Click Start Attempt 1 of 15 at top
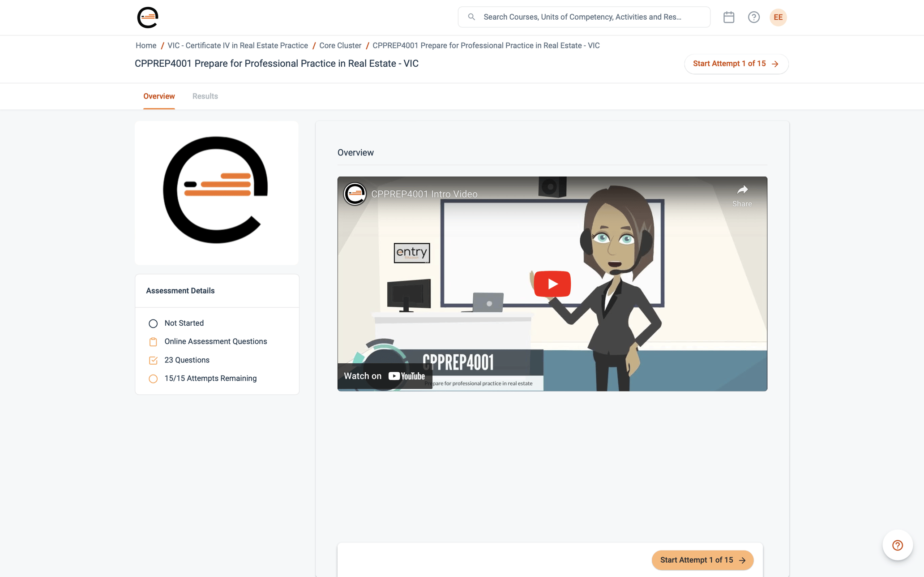This screenshot has width=924, height=577. (x=736, y=64)
